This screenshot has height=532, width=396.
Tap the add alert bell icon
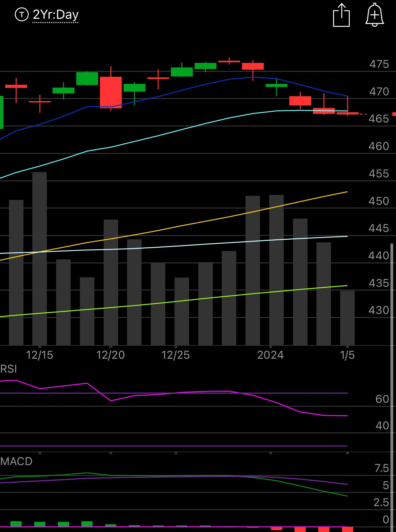[375, 15]
